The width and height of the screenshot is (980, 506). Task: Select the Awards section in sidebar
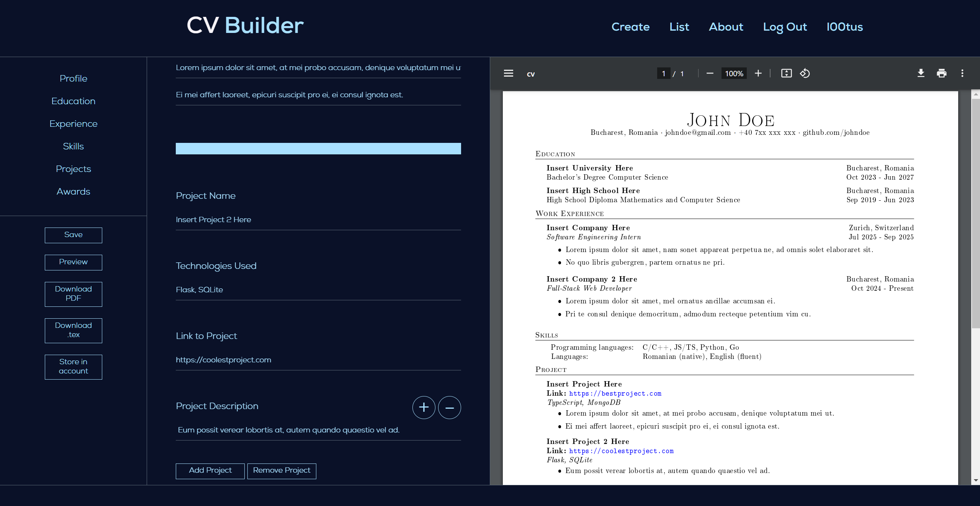tap(73, 192)
